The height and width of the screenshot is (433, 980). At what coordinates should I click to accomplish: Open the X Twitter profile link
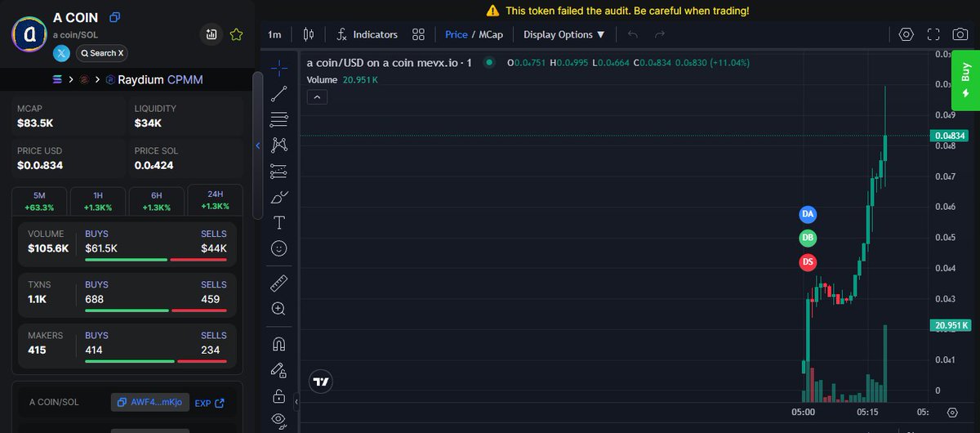click(62, 53)
